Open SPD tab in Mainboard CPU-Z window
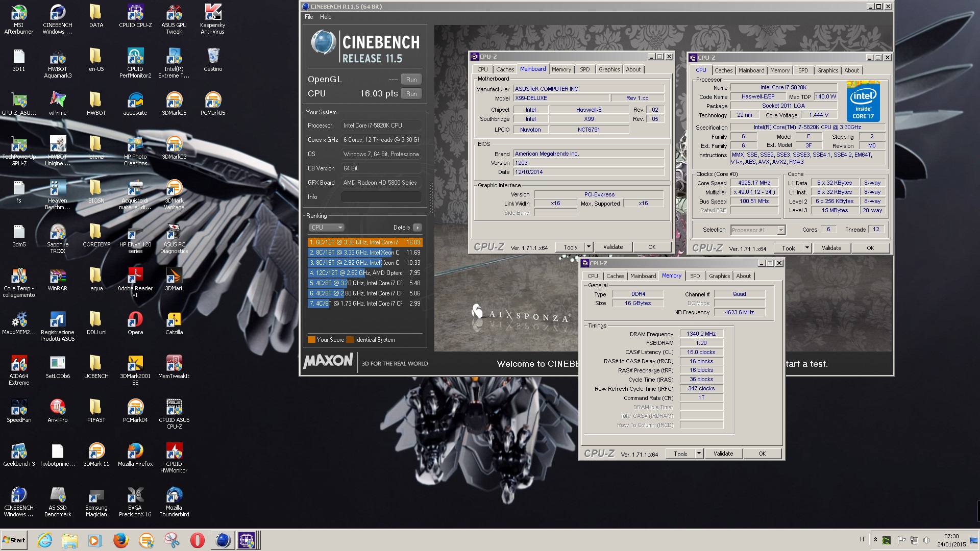The height and width of the screenshot is (551, 980). (x=584, y=69)
